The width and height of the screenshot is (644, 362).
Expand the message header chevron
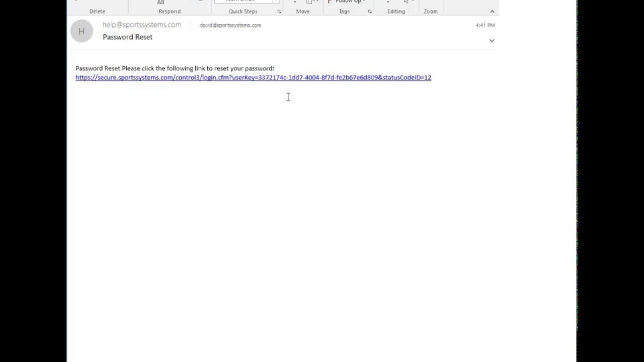pos(492,40)
